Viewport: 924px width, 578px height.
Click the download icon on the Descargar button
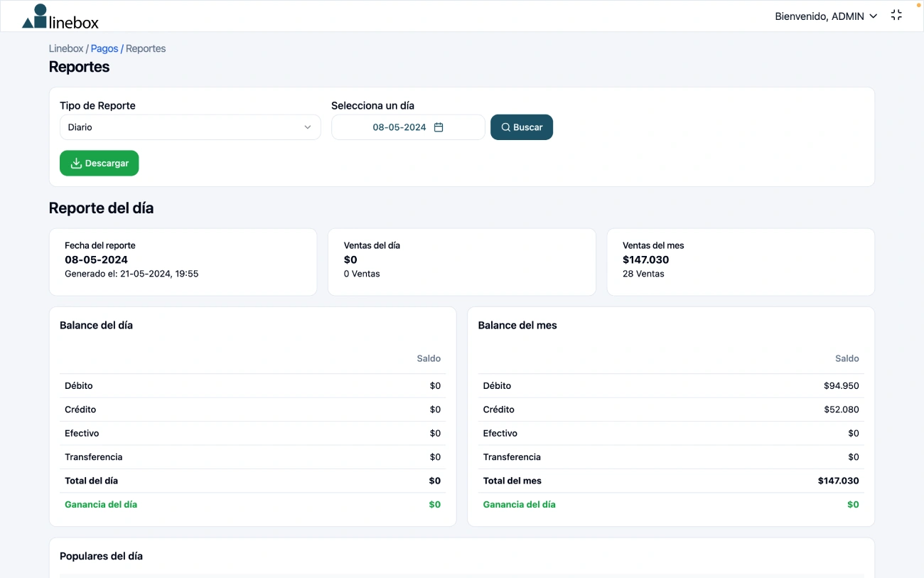click(75, 163)
